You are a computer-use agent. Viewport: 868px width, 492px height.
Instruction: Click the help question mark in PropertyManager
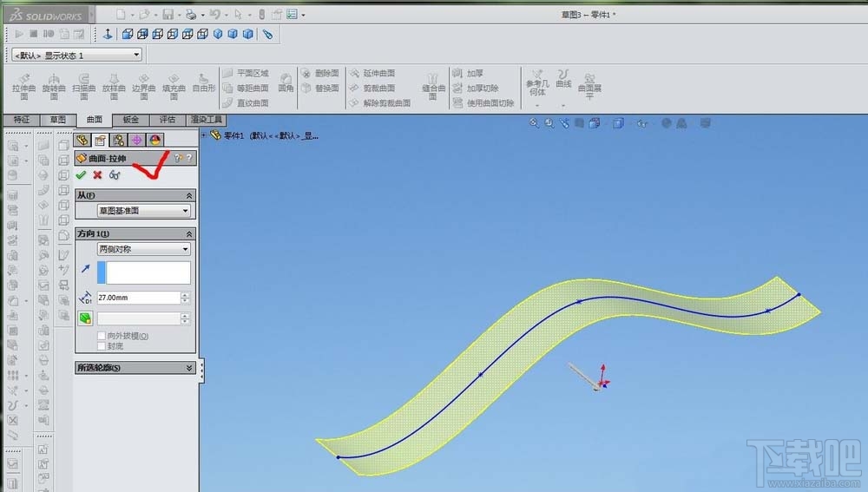pos(190,158)
